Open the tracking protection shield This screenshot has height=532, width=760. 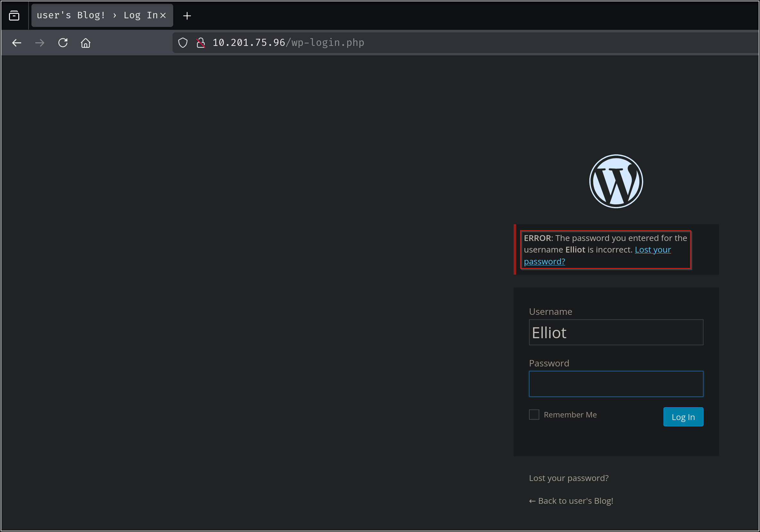pos(183,43)
